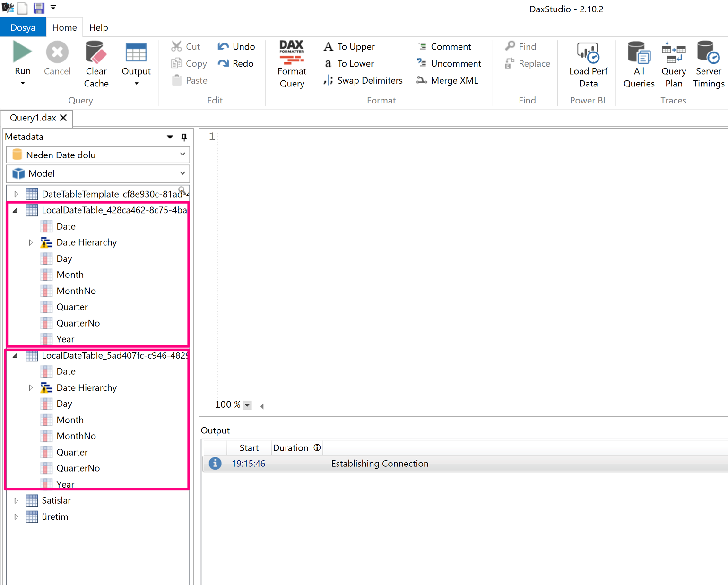The width and height of the screenshot is (728, 585).
Task: Click the Cut scissors icon
Action: point(176,46)
